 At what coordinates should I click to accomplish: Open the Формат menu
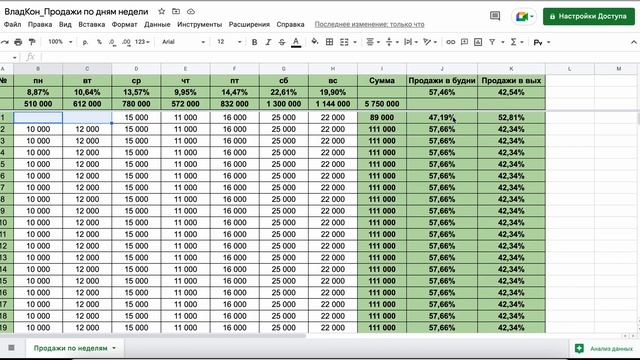(124, 24)
